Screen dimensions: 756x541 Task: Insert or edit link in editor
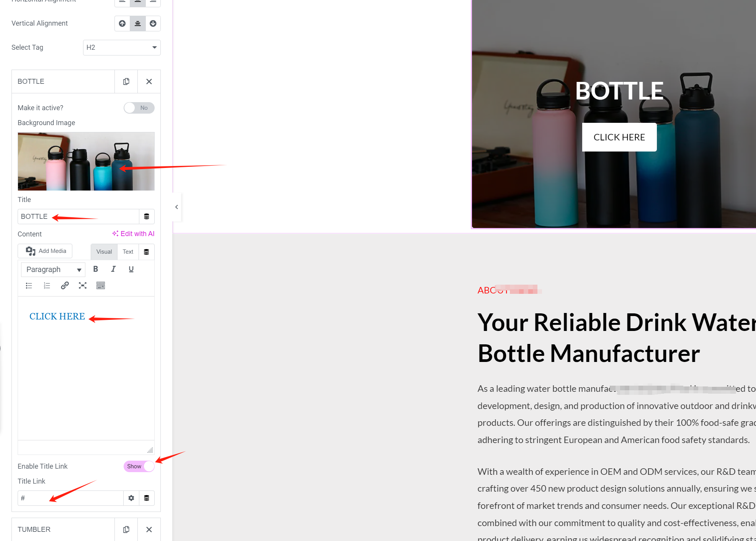[65, 286]
